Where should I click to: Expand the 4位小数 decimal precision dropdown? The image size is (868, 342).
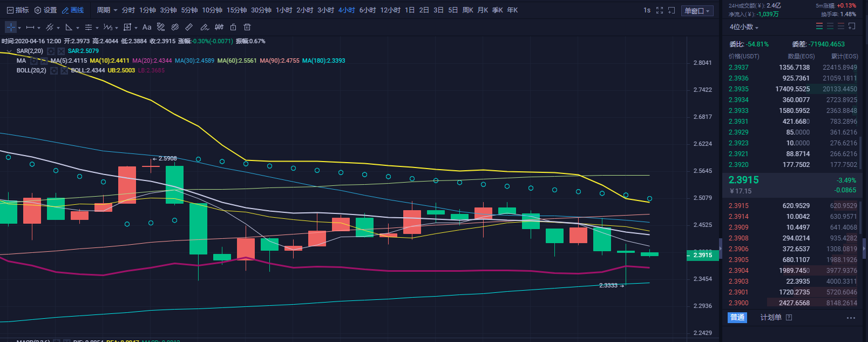tap(744, 27)
